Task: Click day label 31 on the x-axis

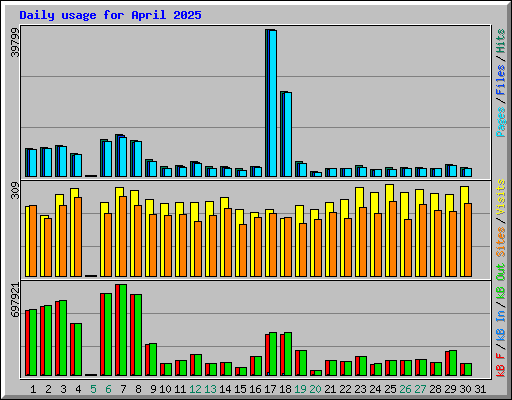Action: click(x=480, y=389)
